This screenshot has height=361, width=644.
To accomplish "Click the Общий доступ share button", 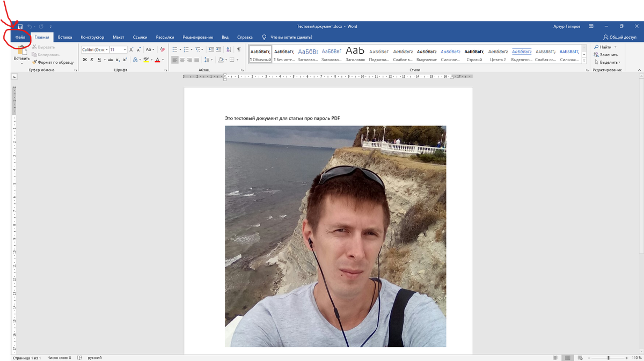I will [620, 38].
